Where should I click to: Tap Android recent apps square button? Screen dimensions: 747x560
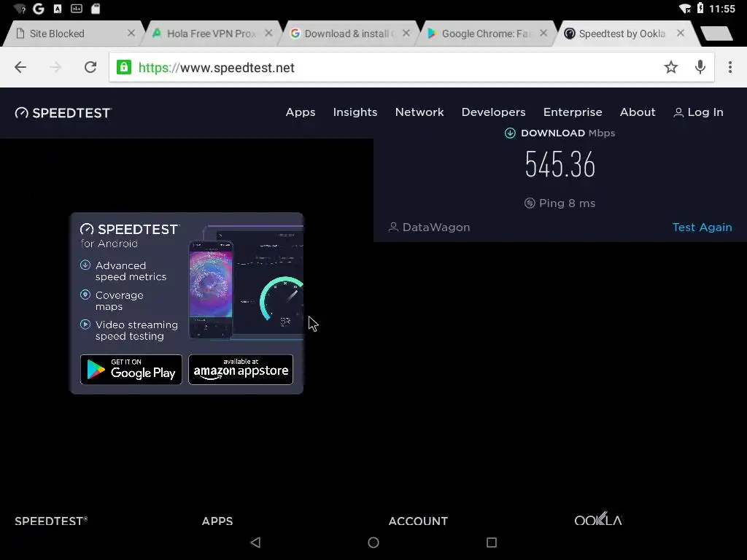coord(492,542)
